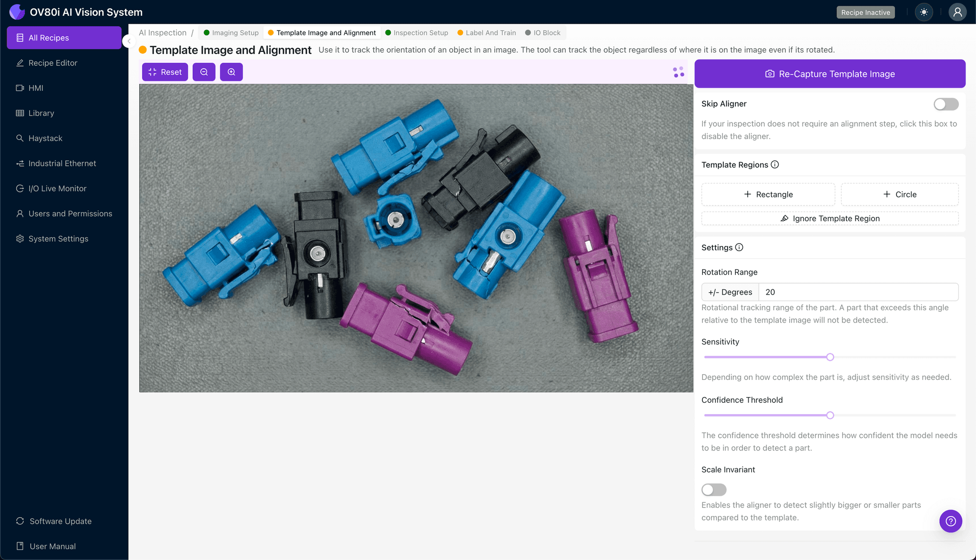
Task: Open Haystack from the sidebar
Action: click(x=45, y=138)
